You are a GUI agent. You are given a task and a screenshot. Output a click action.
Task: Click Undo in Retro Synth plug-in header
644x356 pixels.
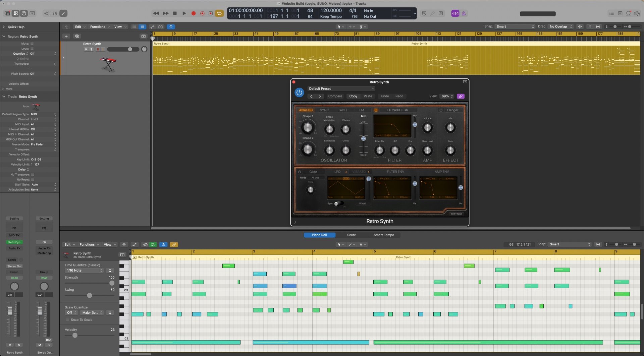pyautogui.click(x=385, y=96)
